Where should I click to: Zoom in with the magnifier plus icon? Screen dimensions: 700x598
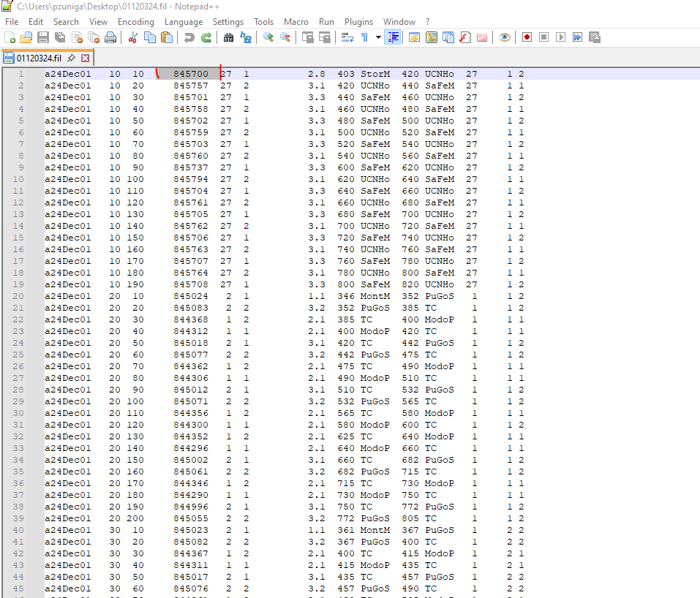click(x=268, y=37)
